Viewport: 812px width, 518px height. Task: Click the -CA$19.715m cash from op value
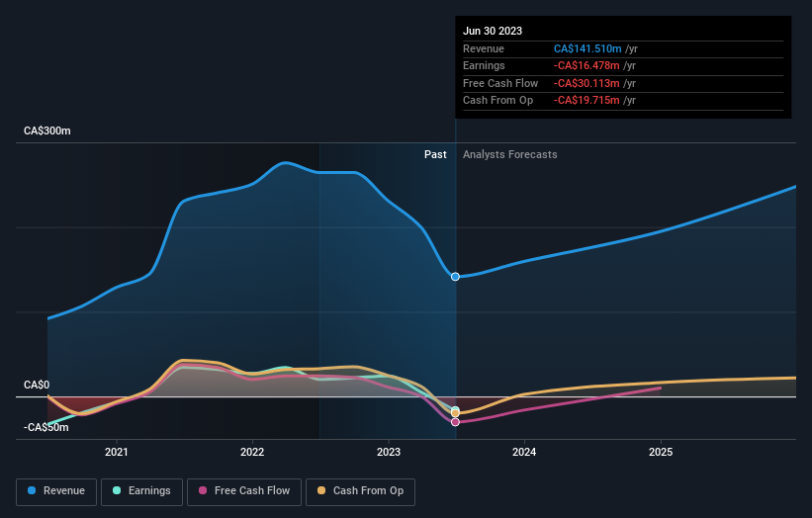click(586, 101)
